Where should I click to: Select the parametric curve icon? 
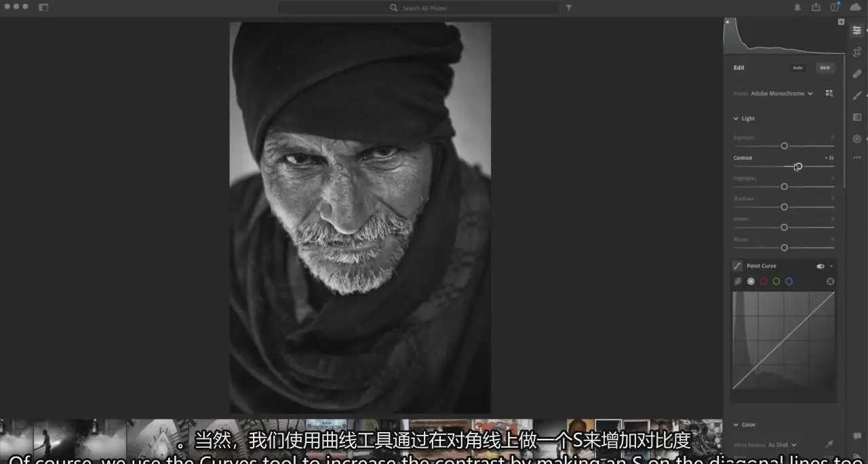738,282
